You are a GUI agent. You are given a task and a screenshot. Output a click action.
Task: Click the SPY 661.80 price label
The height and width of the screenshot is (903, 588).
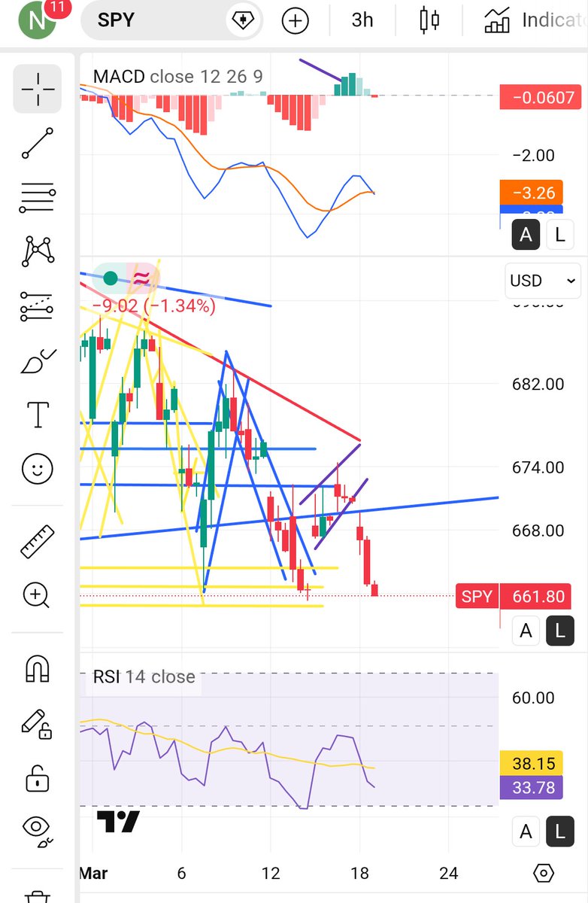click(x=513, y=597)
